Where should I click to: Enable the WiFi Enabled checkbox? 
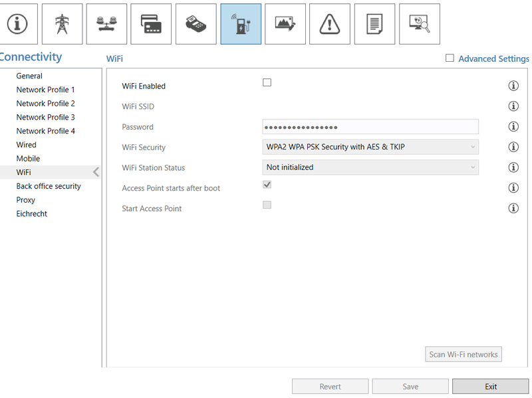pyautogui.click(x=267, y=82)
